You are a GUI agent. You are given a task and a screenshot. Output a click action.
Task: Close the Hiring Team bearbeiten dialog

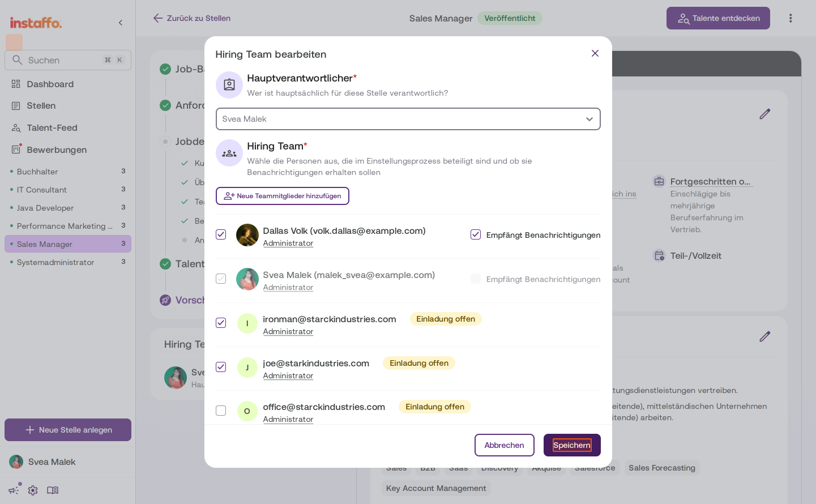coord(595,53)
